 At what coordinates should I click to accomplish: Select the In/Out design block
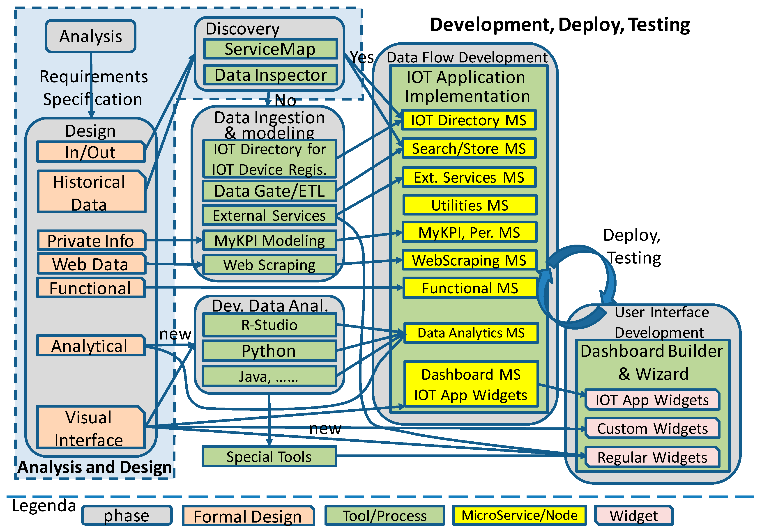click(91, 152)
